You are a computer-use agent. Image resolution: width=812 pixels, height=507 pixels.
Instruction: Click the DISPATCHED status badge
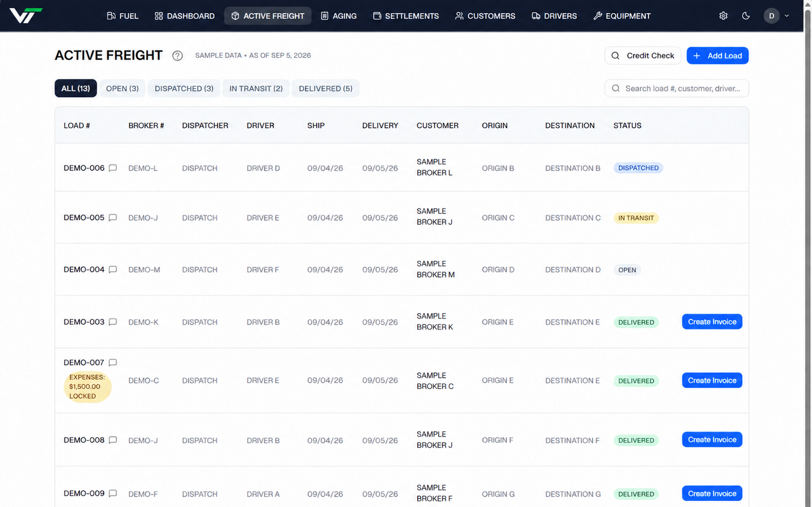click(638, 168)
